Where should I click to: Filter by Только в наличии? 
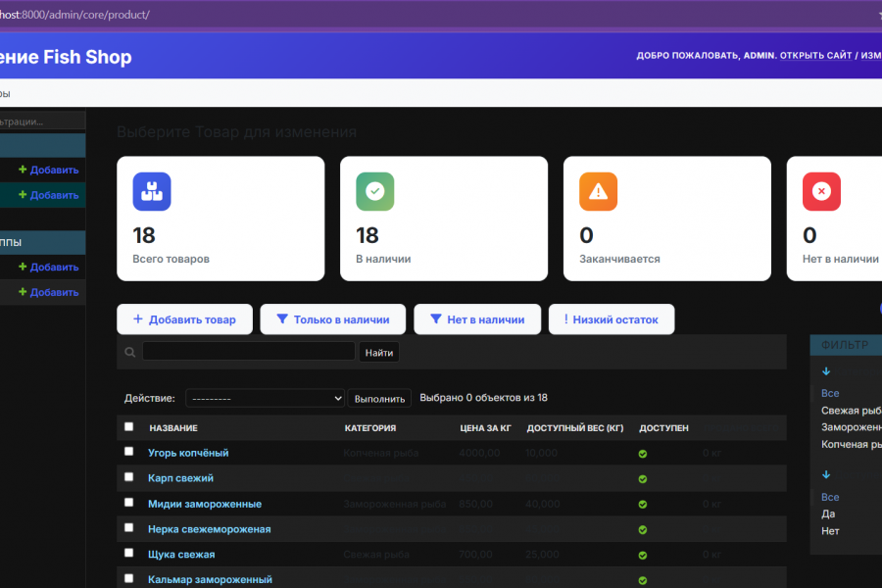pyautogui.click(x=333, y=319)
